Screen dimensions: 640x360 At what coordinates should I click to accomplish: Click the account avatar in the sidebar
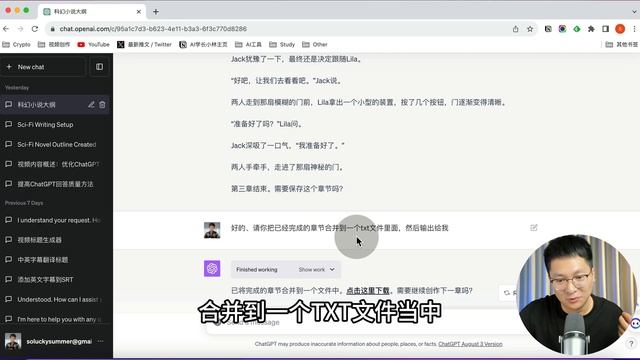coord(13,341)
